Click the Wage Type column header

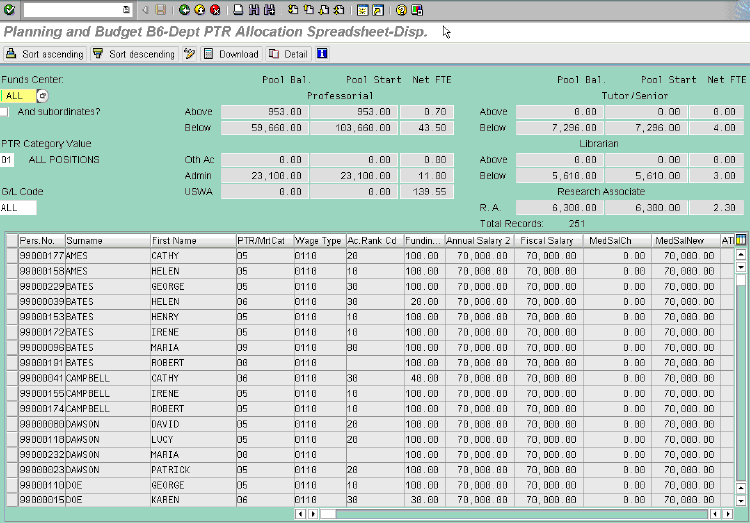pyautogui.click(x=320, y=240)
